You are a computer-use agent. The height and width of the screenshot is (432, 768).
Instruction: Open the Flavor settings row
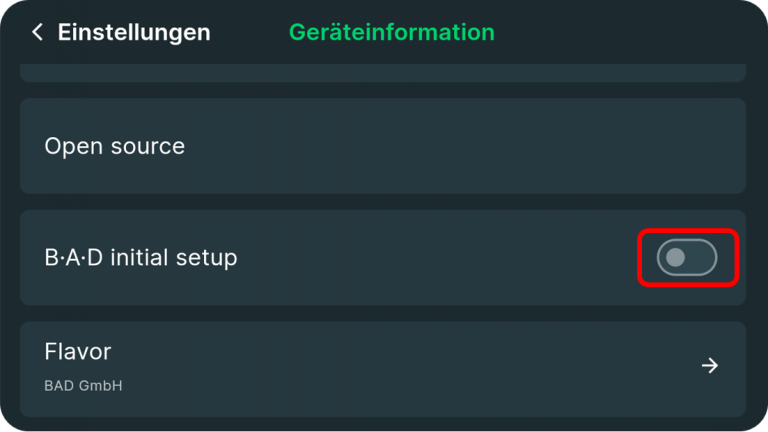pos(382,368)
